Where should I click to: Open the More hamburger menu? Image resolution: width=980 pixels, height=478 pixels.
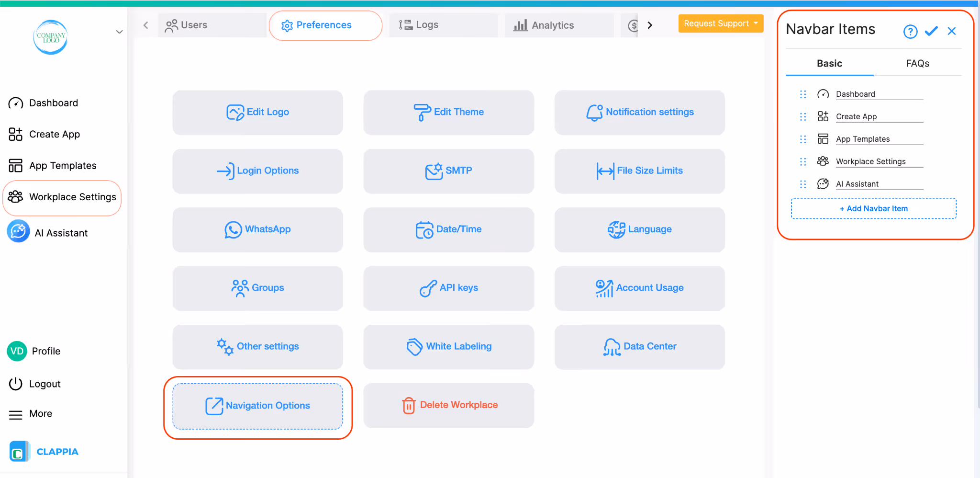pyautogui.click(x=31, y=414)
